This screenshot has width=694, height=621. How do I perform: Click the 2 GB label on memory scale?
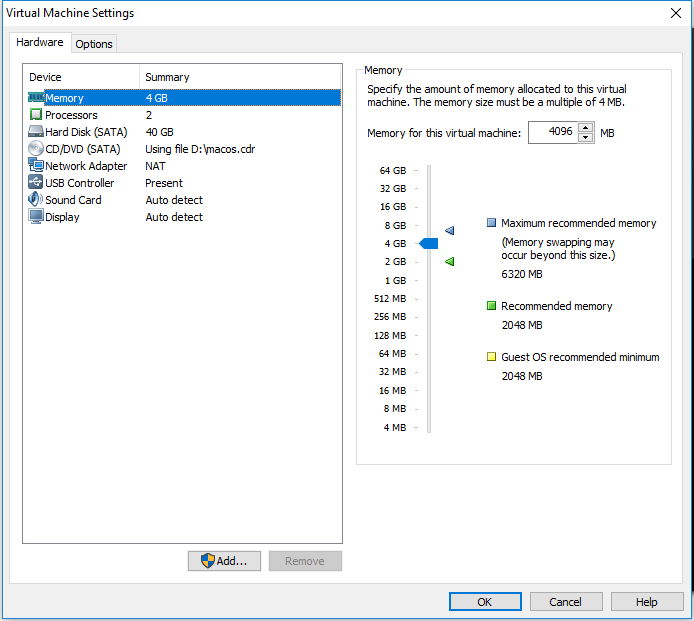[x=395, y=262]
